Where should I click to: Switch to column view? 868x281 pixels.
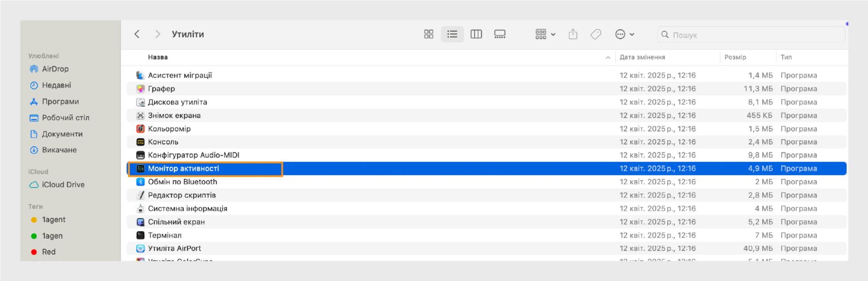pyautogui.click(x=476, y=34)
